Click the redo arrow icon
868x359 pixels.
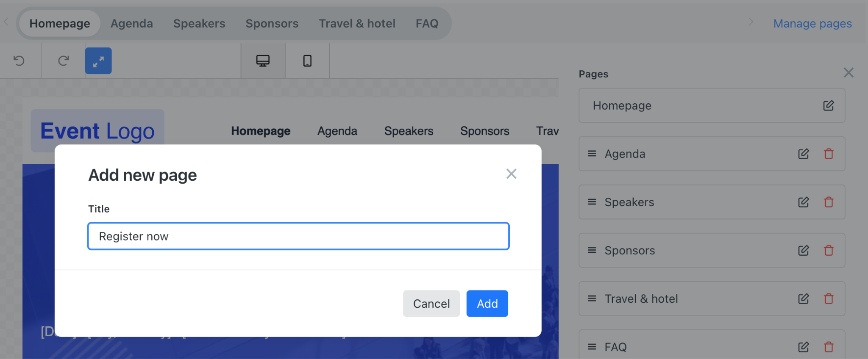tap(64, 61)
